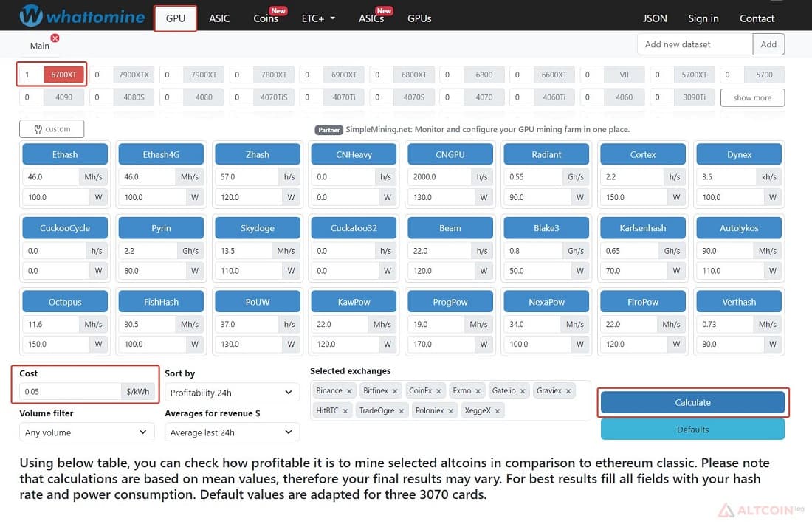Image resolution: width=812 pixels, height=524 pixels.
Task: Show more GPU models
Action: pos(752,97)
